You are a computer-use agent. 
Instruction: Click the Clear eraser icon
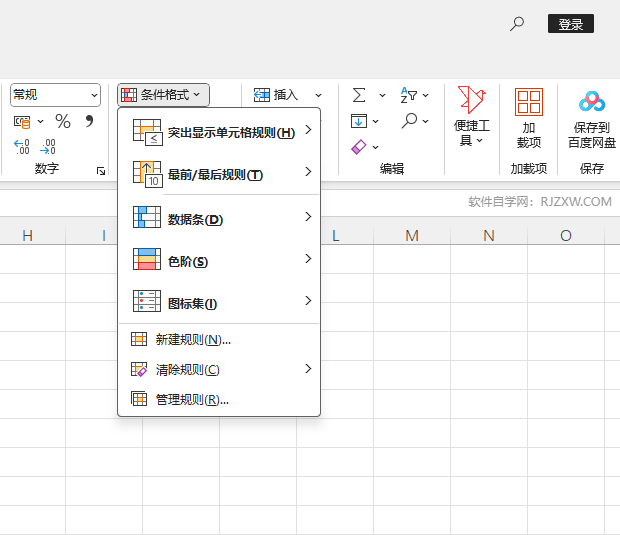[x=359, y=147]
